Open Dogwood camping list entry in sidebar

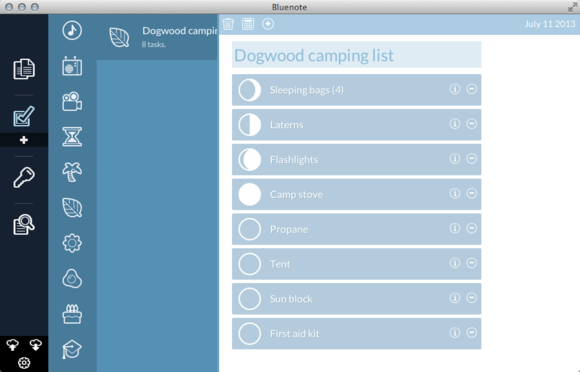coord(158,37)
